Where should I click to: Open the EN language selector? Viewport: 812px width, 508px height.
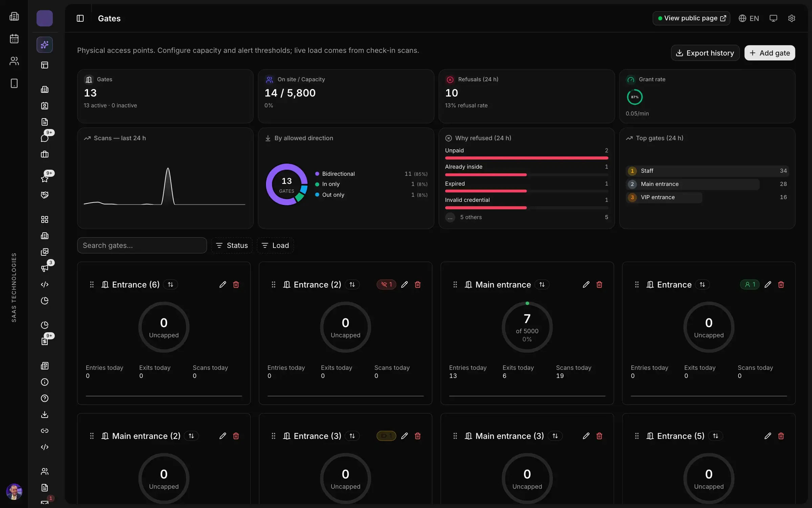pyautogui.click(x=749, y=18)
